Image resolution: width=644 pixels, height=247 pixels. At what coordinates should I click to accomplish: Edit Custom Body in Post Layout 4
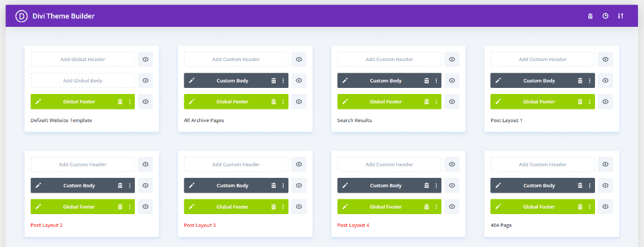[x=345, y=185]
